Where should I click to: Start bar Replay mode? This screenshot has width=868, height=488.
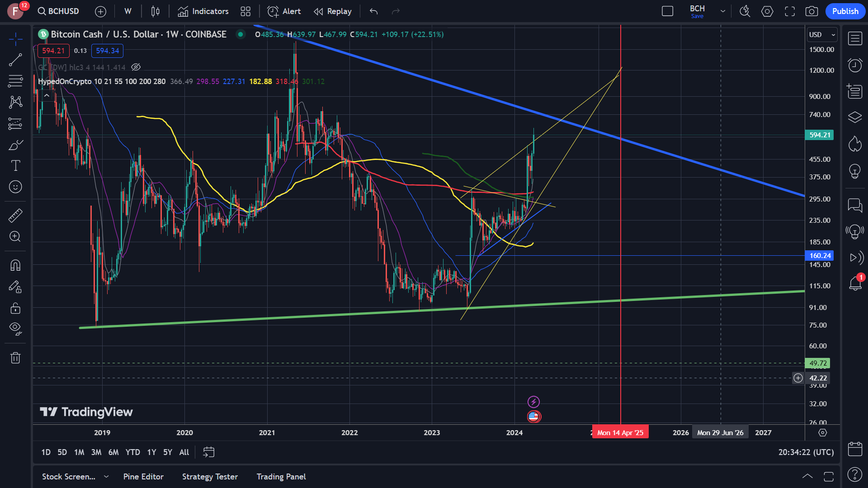[x=333, y=11]
